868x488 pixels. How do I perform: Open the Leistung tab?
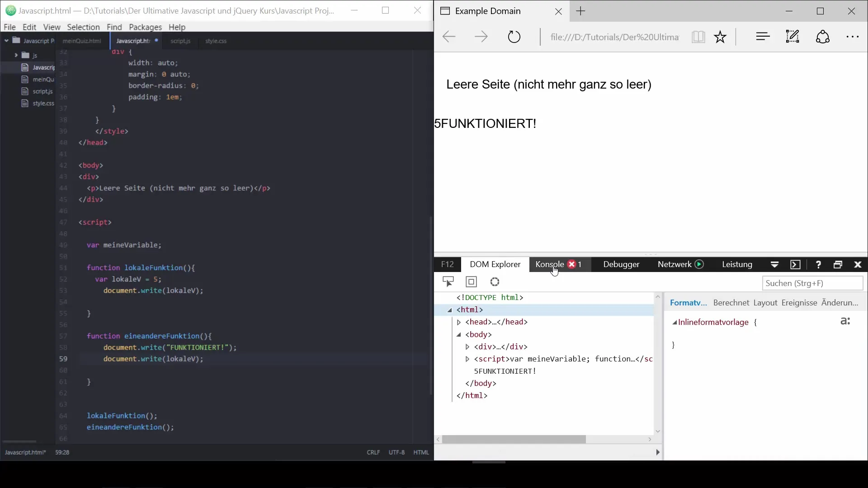pyautogui.click(x=737, y=264)
